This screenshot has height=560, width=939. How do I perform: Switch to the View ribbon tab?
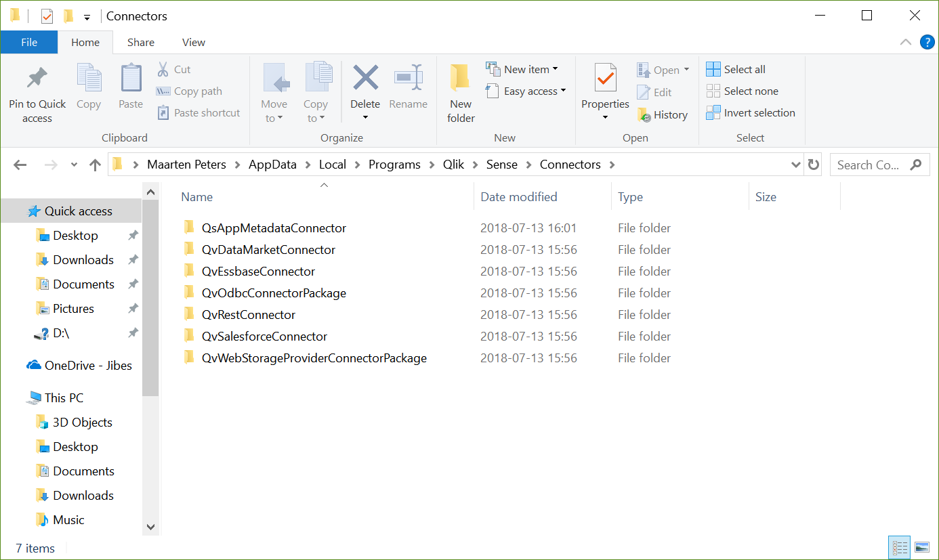(193, 42)
